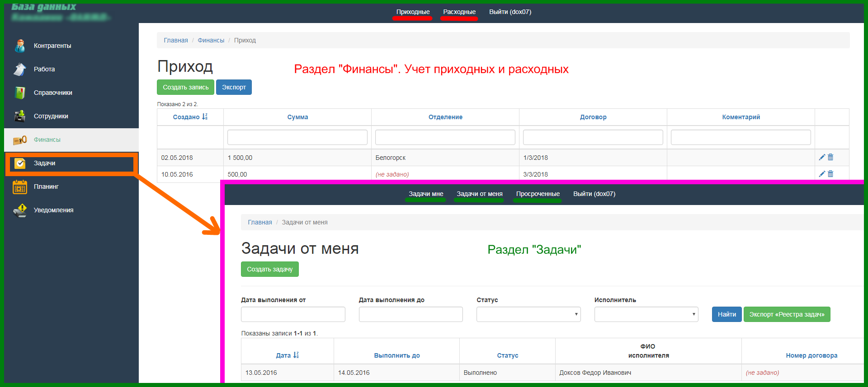
Task: Sort by Сумма column header
Action: (x=297, y=117)
